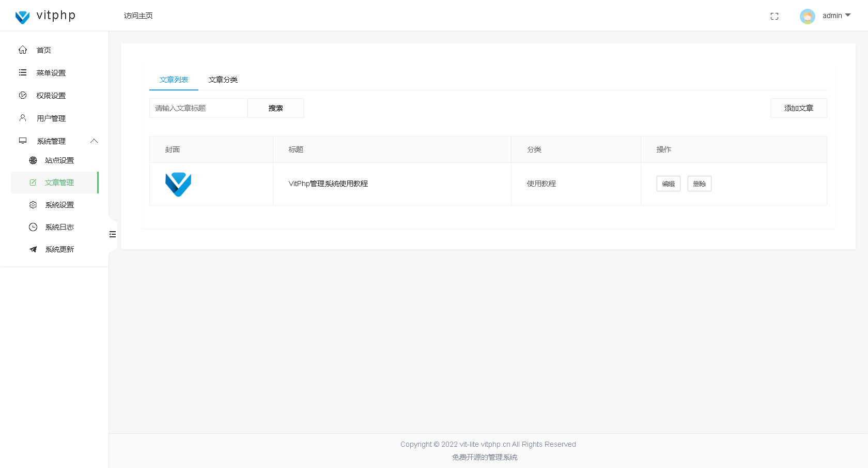This screenshot has height=468, width=868.
Task: Click the 添加文章 button
Action: pos(799,108)
